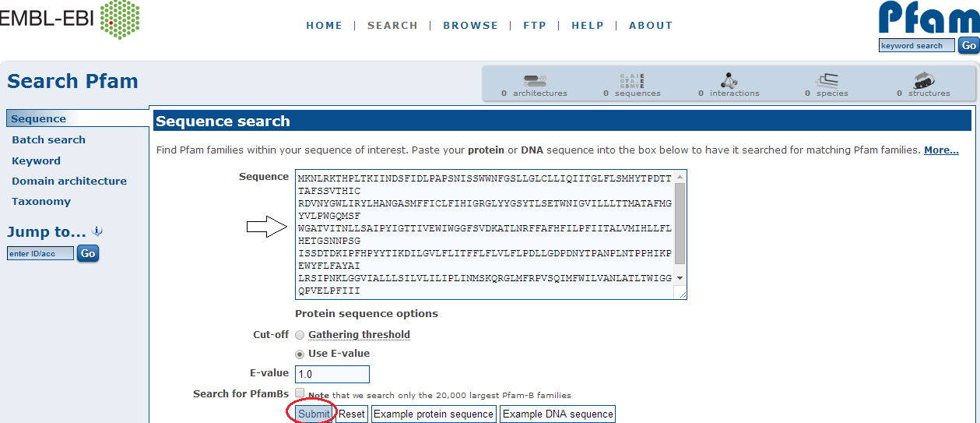Go to HOME in top navigation
Viewport: 980px width, 423px height.
(325, 25)
